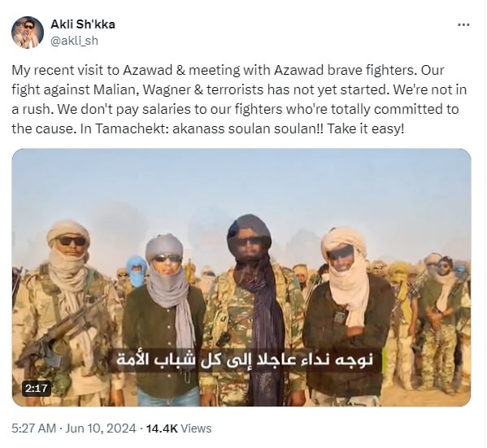Click the man in cream turban with crossed arms

[348, 317]
